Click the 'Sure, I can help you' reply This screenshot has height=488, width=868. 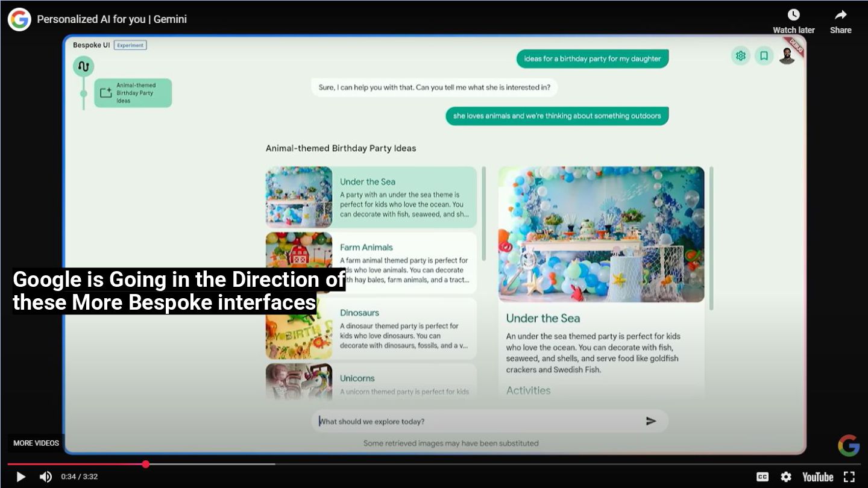pyautogui.click(x=434, y=87)
